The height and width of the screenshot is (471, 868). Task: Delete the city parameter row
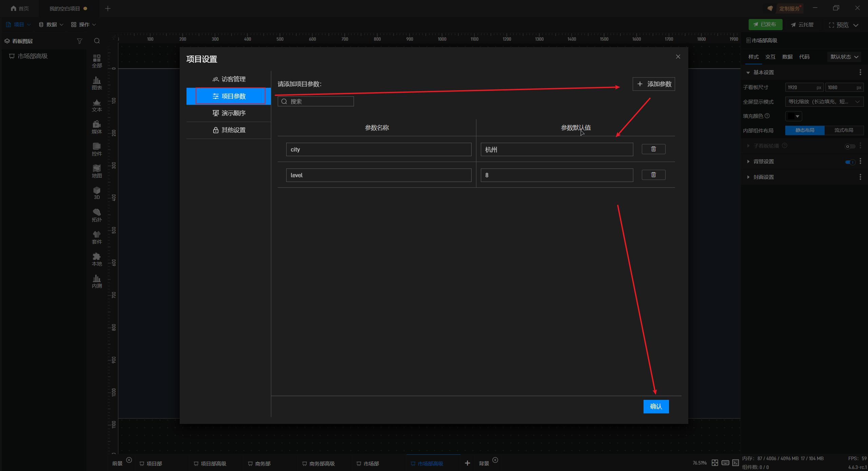(653, 149)
